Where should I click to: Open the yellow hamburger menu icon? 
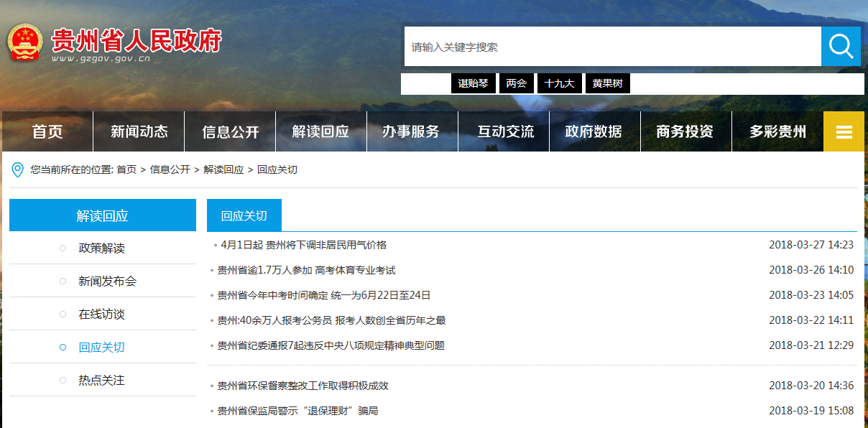(x=844, y=132)
